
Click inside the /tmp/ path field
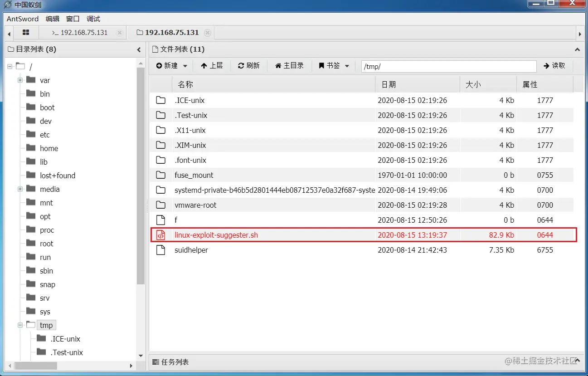[448, 66]
